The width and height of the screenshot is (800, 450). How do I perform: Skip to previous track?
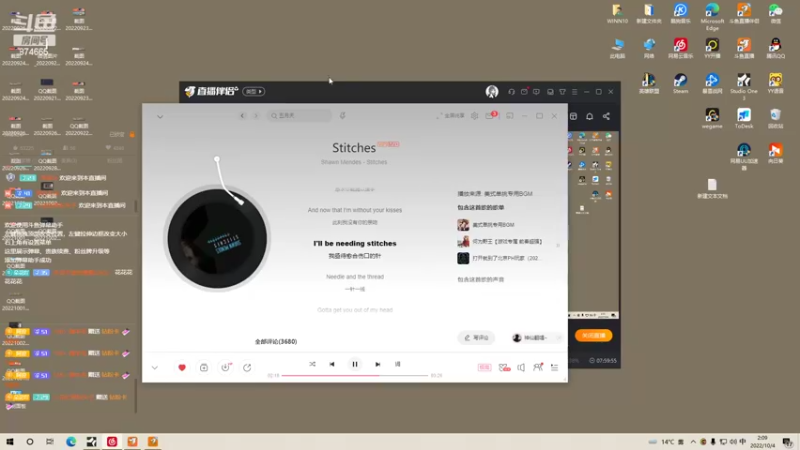(x=332, y=364)
